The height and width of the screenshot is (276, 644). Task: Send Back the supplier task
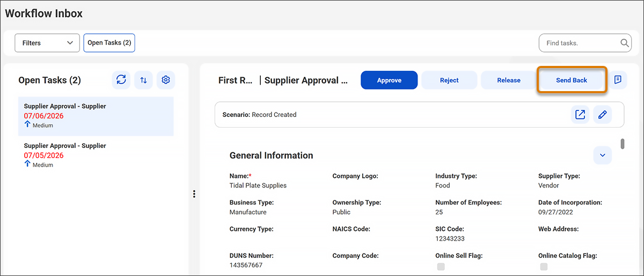[572, 80]
